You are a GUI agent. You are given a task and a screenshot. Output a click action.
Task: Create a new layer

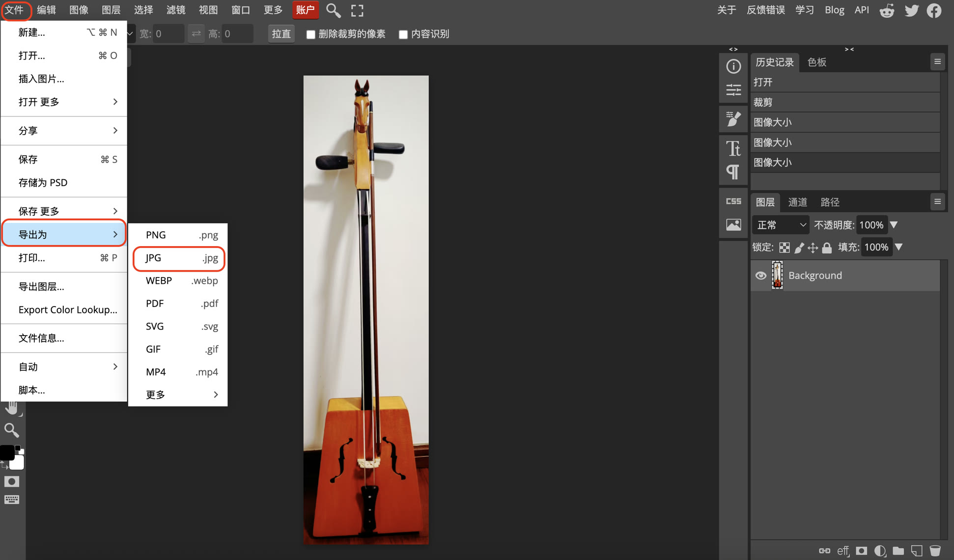click(917, 551)
